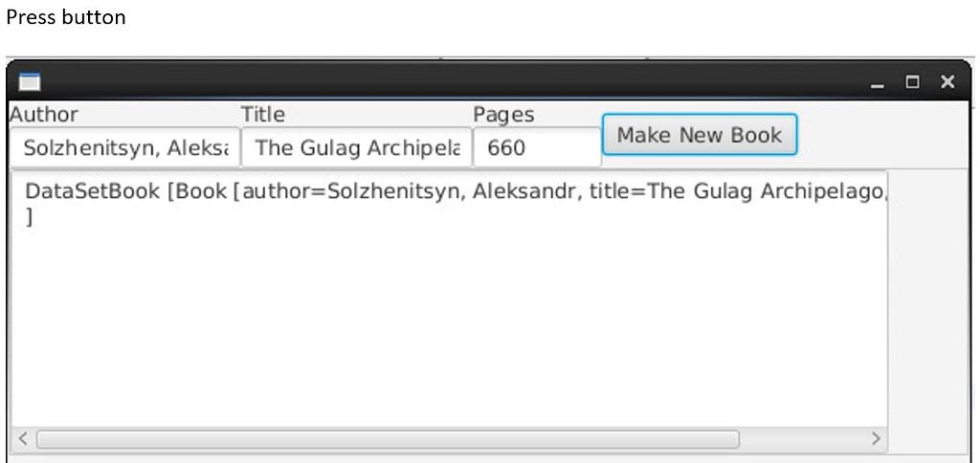Click the horizontal scrollbar thumb
980x463 pixels.
coord(388,439)
